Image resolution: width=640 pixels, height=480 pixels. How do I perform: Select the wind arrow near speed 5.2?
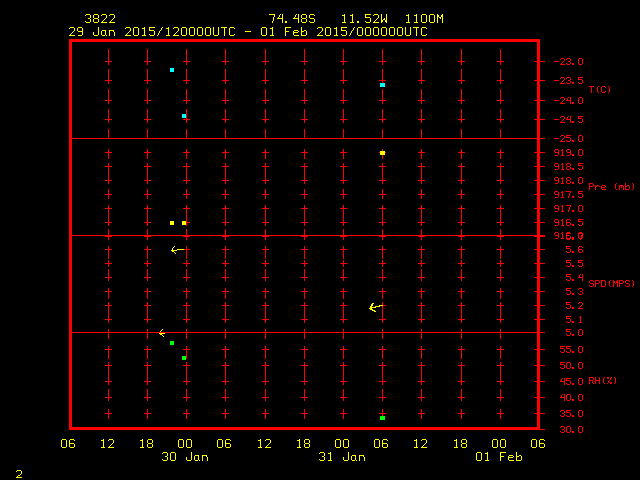pyautogui.click(x=375, y=307)
